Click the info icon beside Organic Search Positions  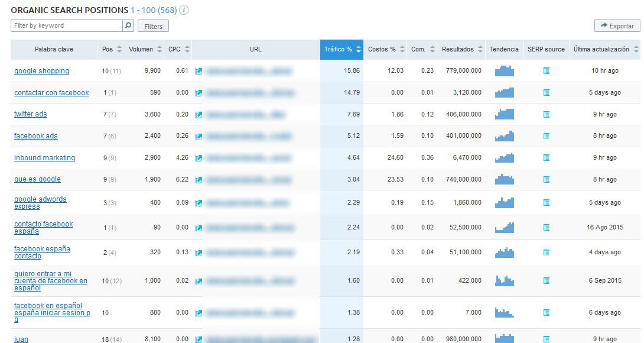[x=184, y=10]
